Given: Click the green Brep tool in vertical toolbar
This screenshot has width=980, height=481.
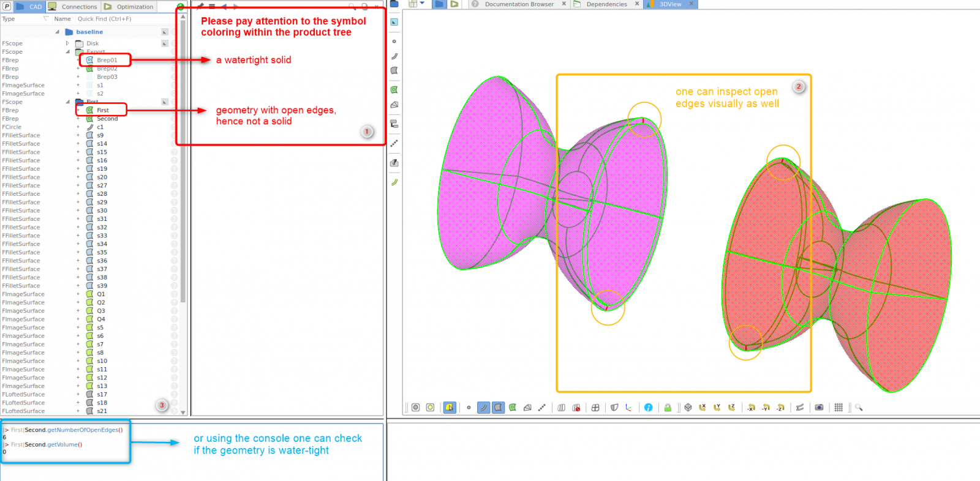Looking at the screenshot, I should click(394, 90).
